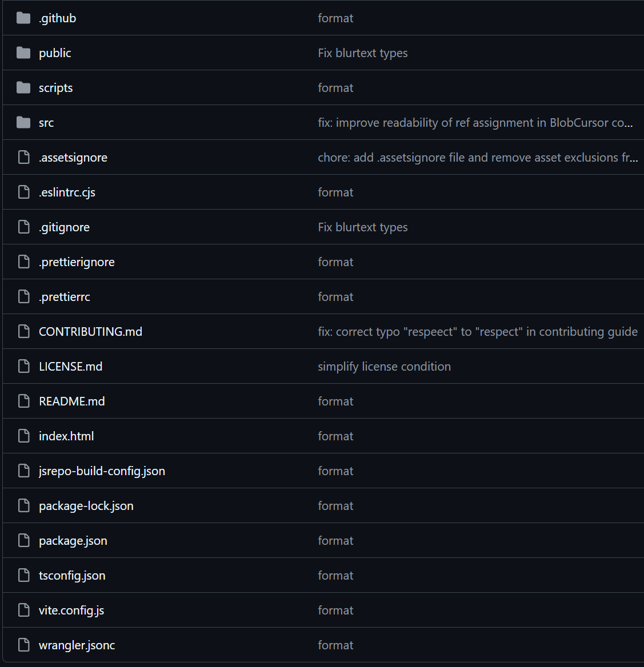This screenshot has width=644, height=667.
Task: Open CONTRIBUTING.md file
Action: [x=90, y=332]
